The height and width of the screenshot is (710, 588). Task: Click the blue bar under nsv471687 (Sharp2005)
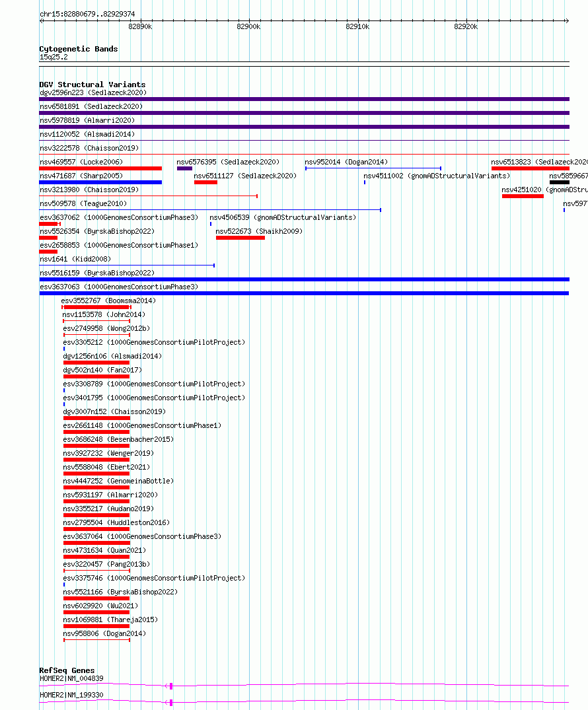(100, 182)
